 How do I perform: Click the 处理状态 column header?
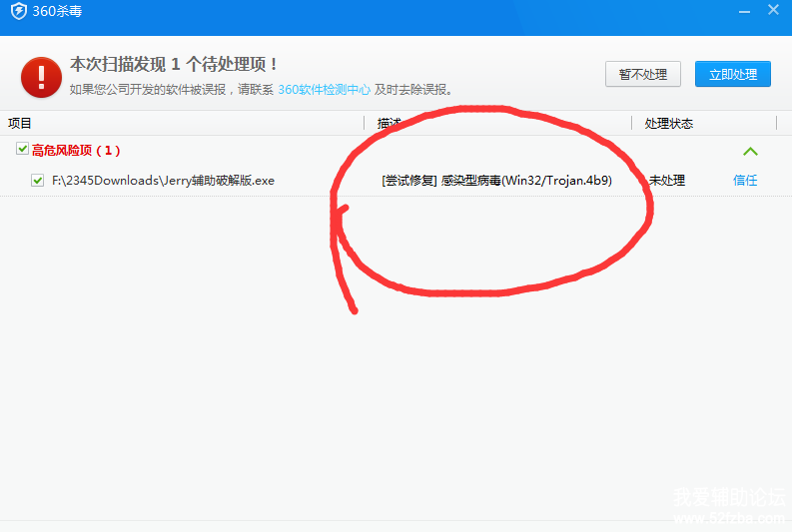[668, 124]
